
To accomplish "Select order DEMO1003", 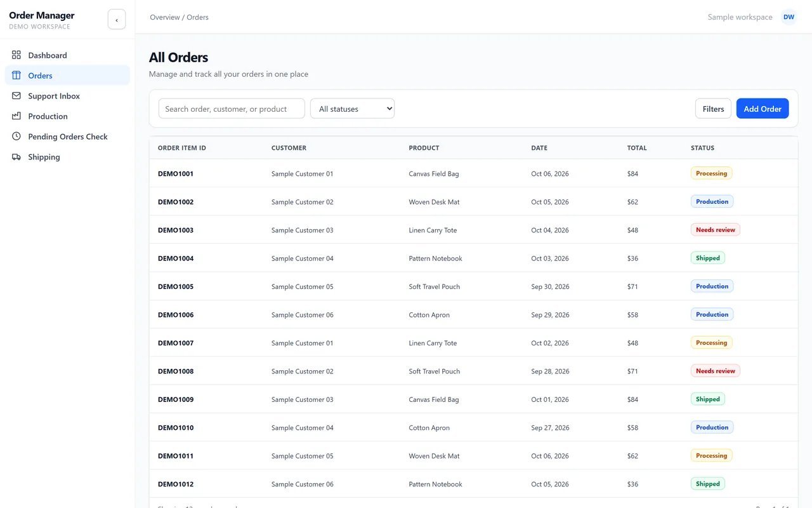I will (176, 231).
